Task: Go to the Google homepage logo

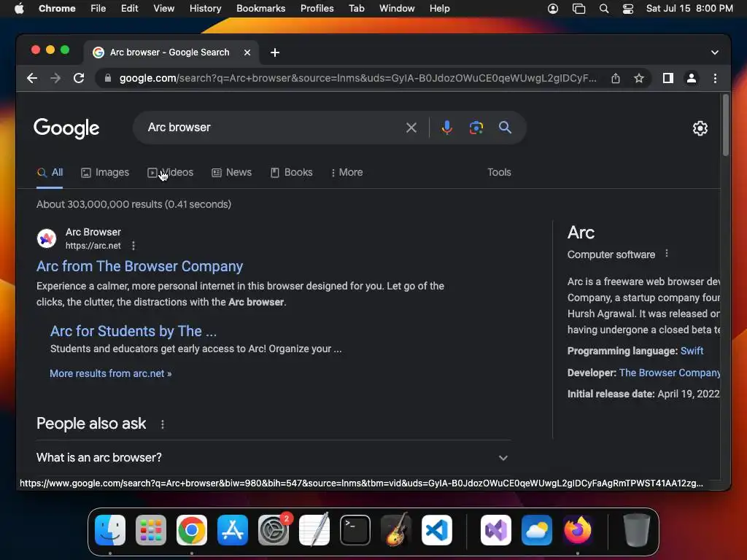Action: 66,128
